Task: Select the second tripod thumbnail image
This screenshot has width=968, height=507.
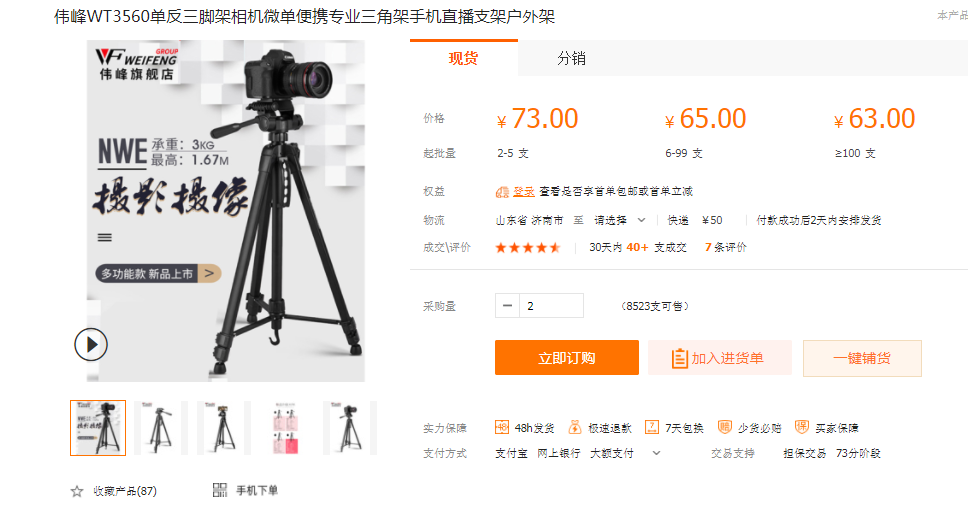Action: [x=161, y=428]
